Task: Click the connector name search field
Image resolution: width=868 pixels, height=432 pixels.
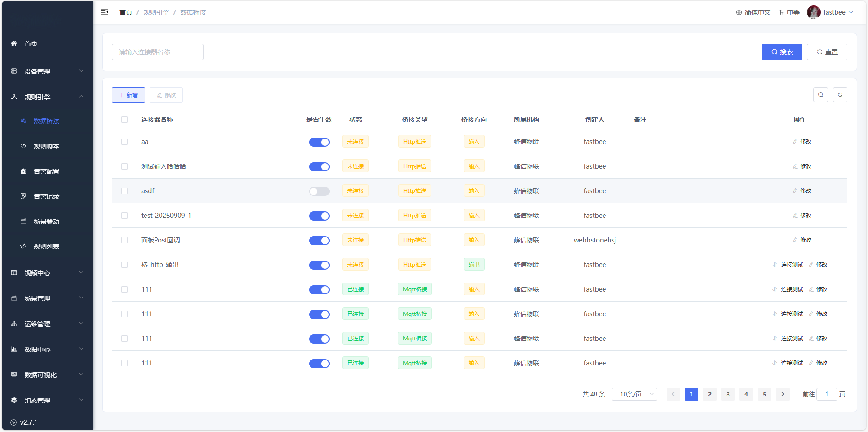Action: pyautogui.click(x=158, y=52)
